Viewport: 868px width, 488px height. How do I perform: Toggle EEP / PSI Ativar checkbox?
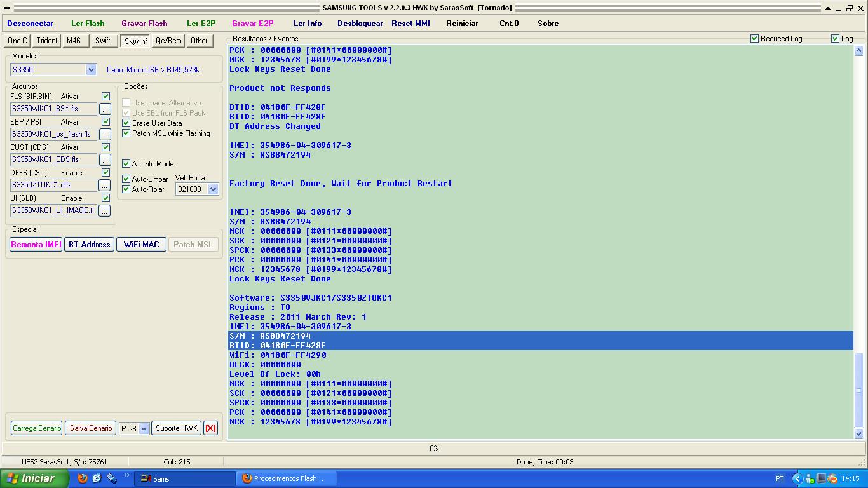click(x=105, y=122)
